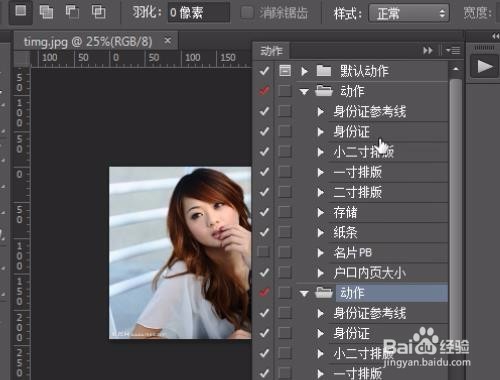Image resolution: width=500 pixels, height=380 pixels.
Task: Expand the 默认动作 set
Action: click(x=304, y=71)
